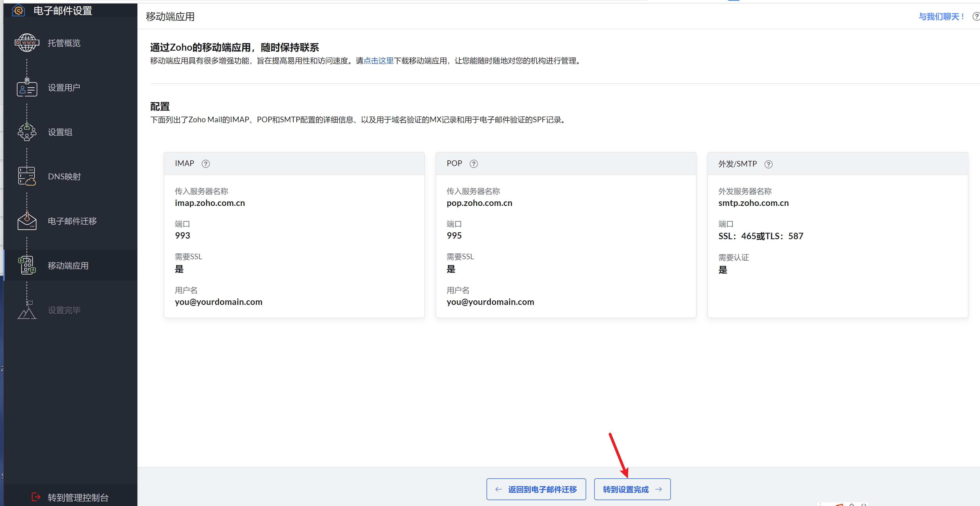This screenshot has width=980, height=506.
Task: Click the IMAP card header label
Action: [184, 163]
